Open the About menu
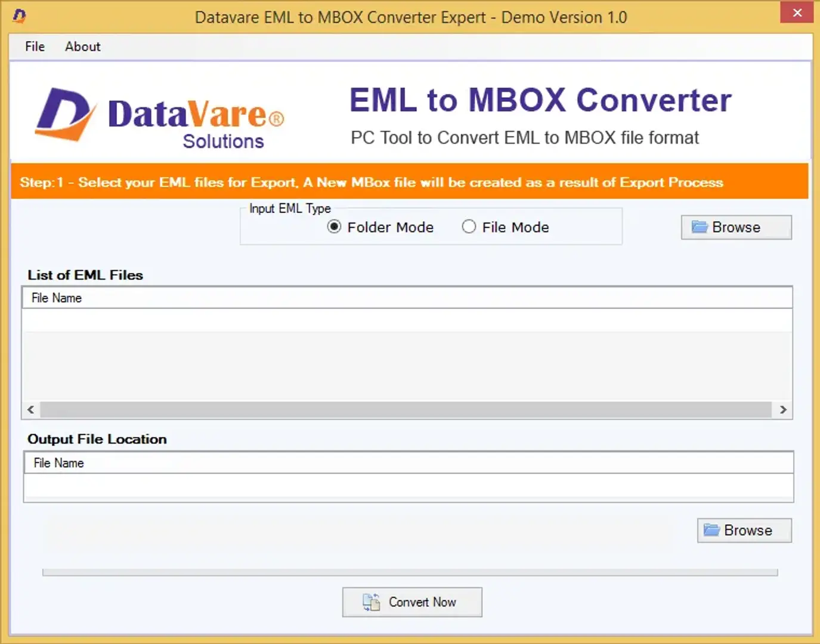 (82, 47)
